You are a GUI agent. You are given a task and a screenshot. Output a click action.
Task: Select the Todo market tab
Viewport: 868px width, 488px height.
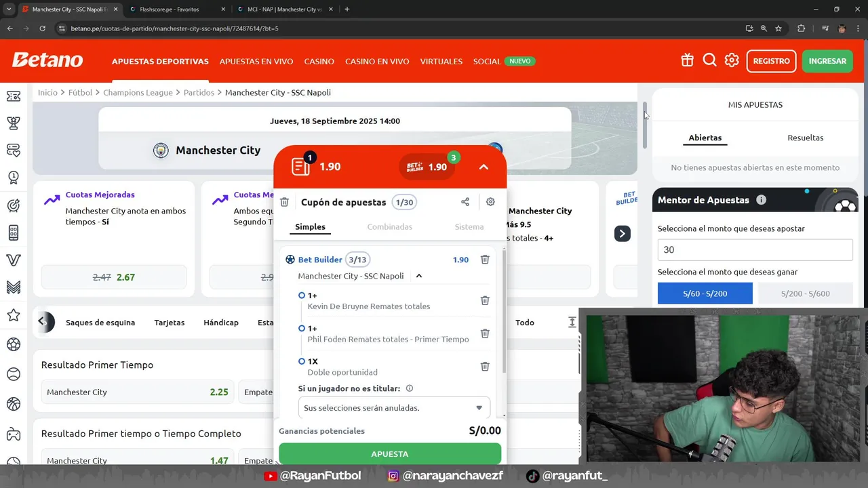[525, 323]
